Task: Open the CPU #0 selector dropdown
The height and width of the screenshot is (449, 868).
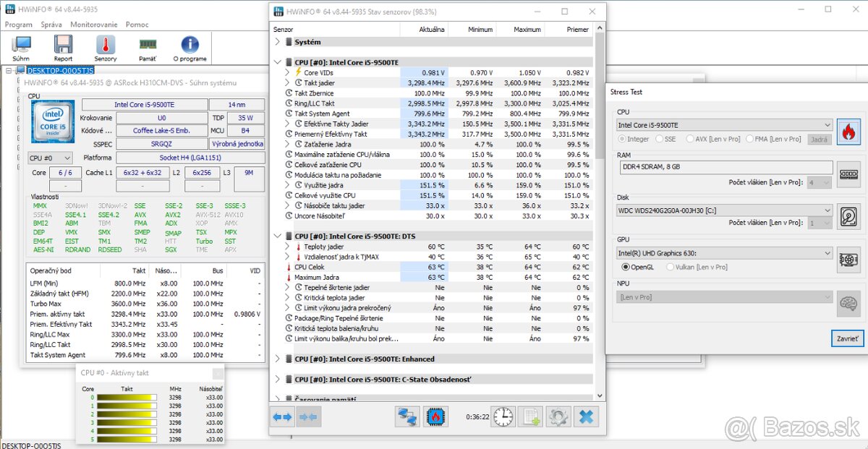Action: (50, 158)
